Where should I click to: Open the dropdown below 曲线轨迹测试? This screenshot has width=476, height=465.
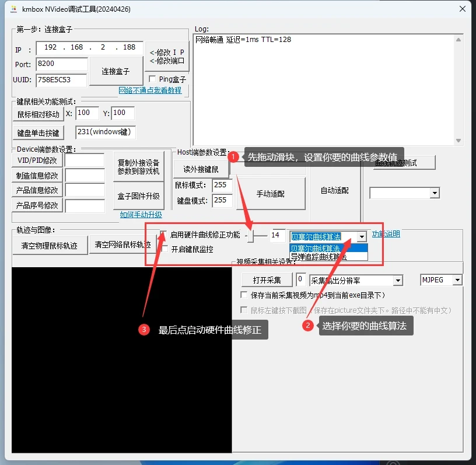point(435,193)
